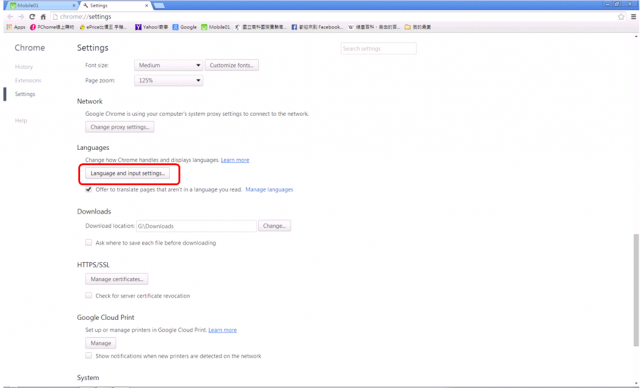This screenshot has width=640, height=388.
Task: Reload the page with the refresh icon
Action: [x=32, y=17]
